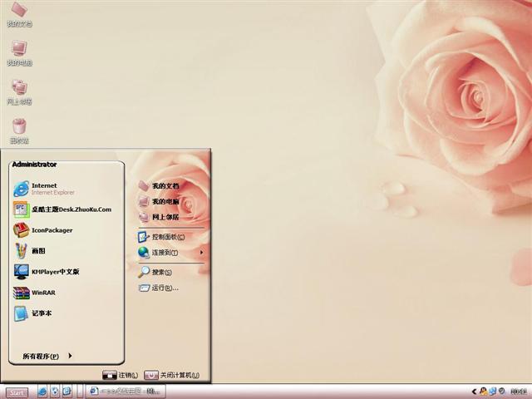
Task: Open WinRAR from the Start menu
Action: [42, 293]
